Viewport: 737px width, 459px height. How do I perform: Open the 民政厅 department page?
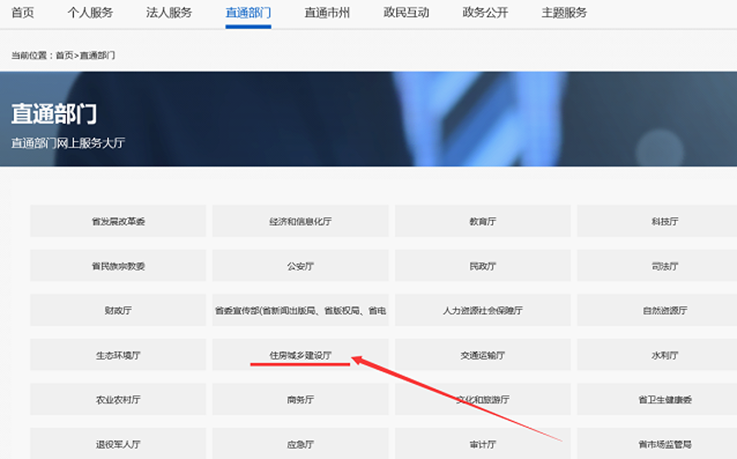(x=482, y=266)
